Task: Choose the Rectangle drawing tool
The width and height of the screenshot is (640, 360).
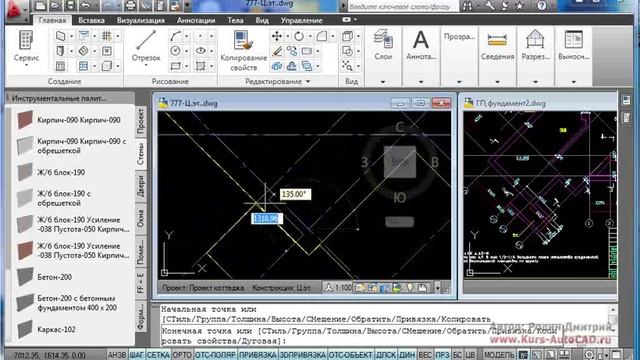Action: click(x=176, y=66)
